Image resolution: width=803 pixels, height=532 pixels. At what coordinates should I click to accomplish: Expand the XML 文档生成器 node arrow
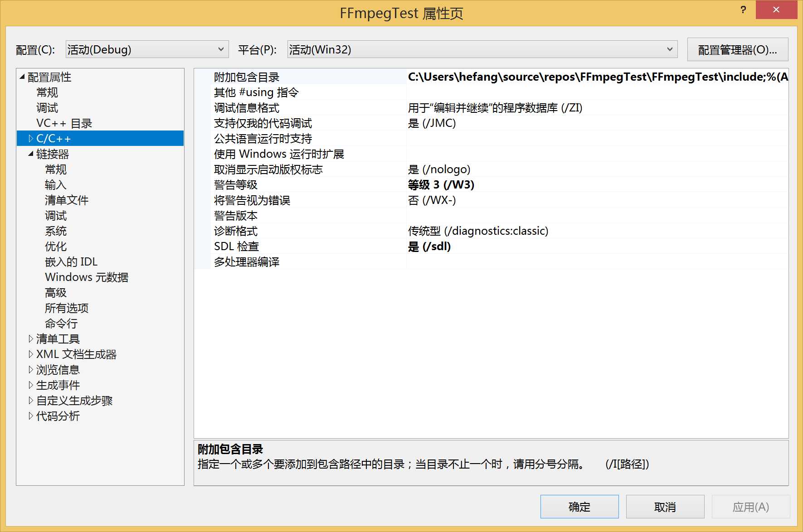(31, 354)
